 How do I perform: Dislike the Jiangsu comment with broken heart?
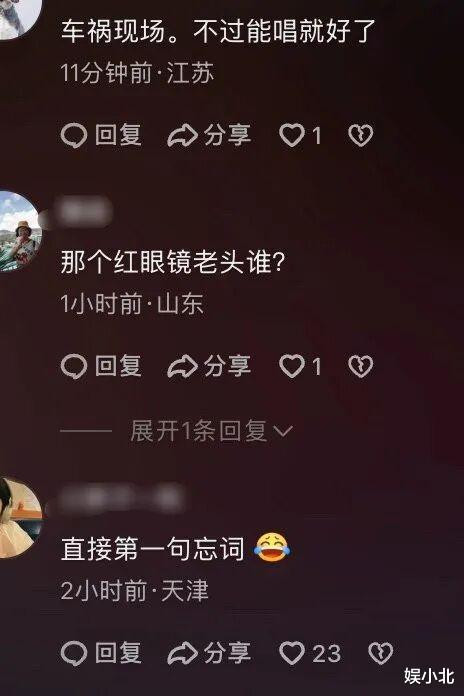click(x=361, y=135)
